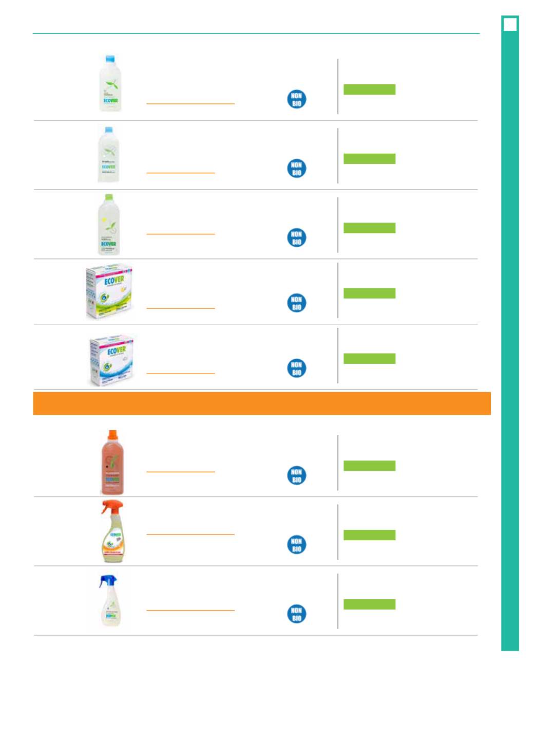
Task: Open the red bottle product image
Action: [x=112, y=462]
